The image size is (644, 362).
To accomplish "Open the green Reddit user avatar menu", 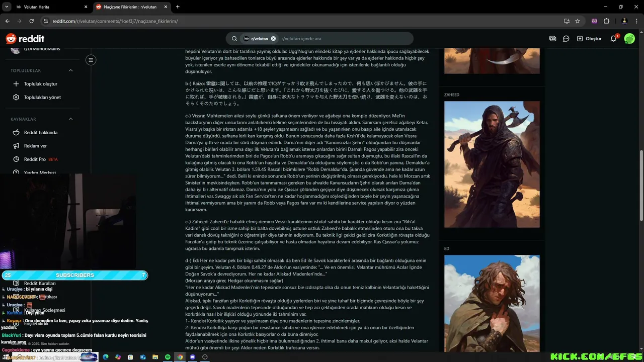I will [x=629, y=39].
